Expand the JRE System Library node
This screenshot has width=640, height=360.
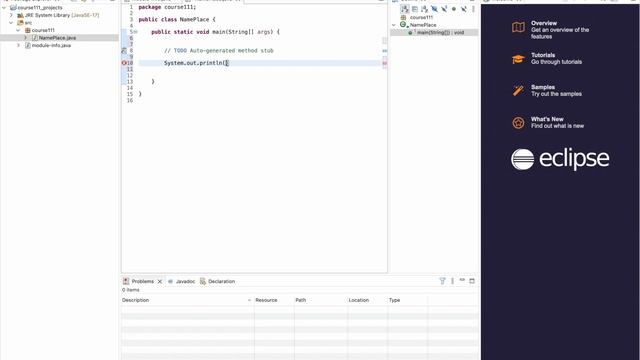11,15
